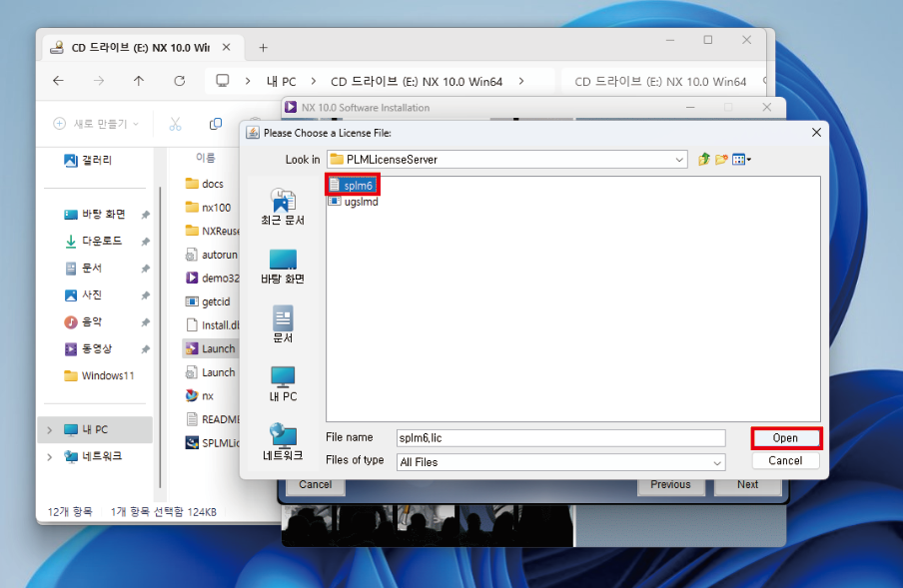Click Next in NX installer window

pos(747,485)
